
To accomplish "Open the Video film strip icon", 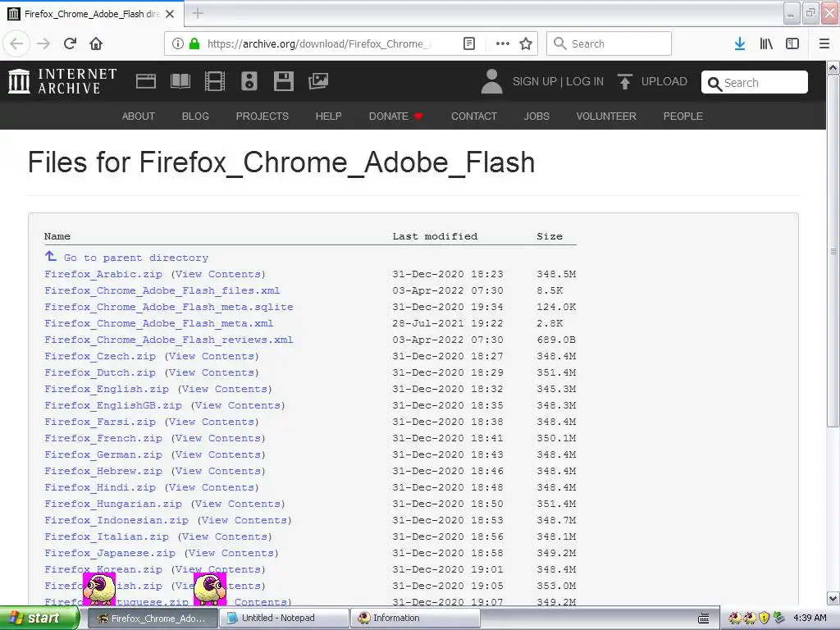I will [x=215, y=81].
